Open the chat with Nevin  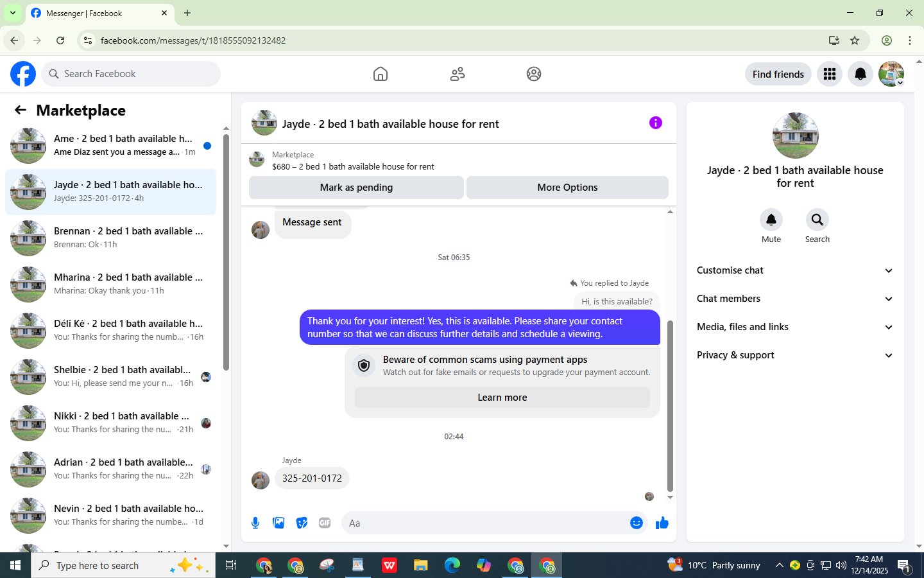coord(110,516)
